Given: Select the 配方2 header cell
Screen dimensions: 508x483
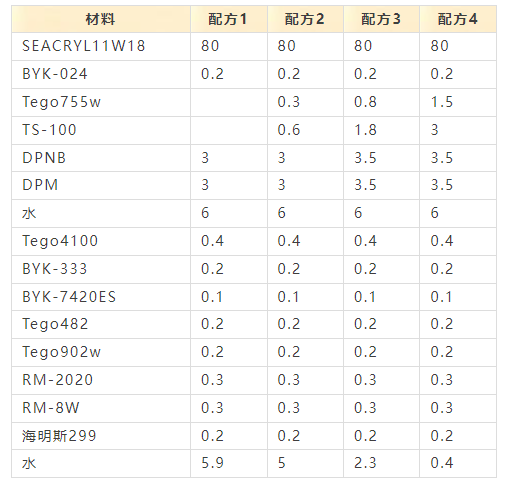Looking at the screenshot, I should point(305,19).
